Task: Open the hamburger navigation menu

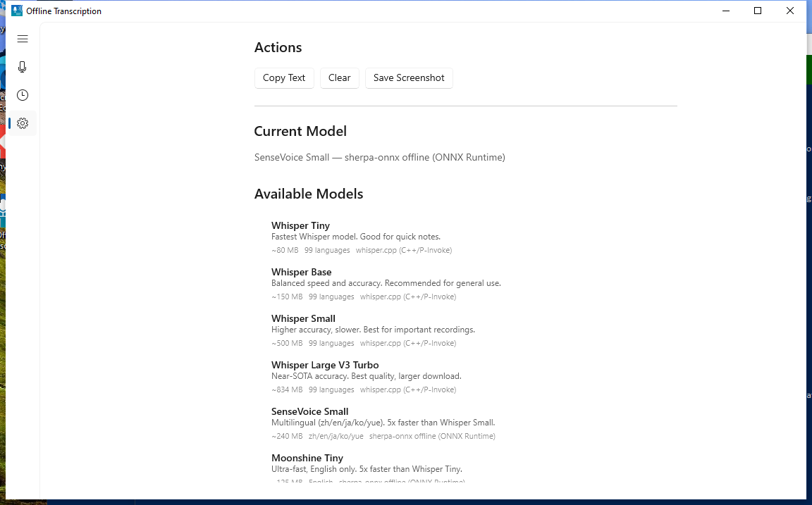Action: 23,39
